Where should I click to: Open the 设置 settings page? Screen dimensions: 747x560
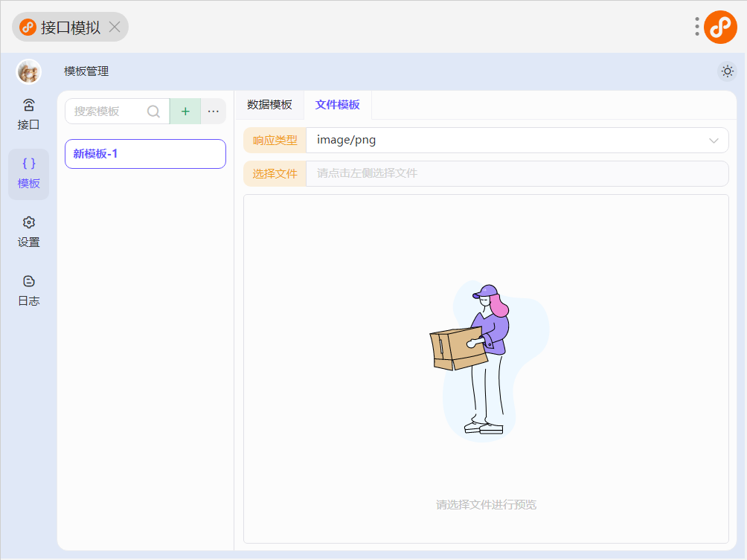click(28, 232)
